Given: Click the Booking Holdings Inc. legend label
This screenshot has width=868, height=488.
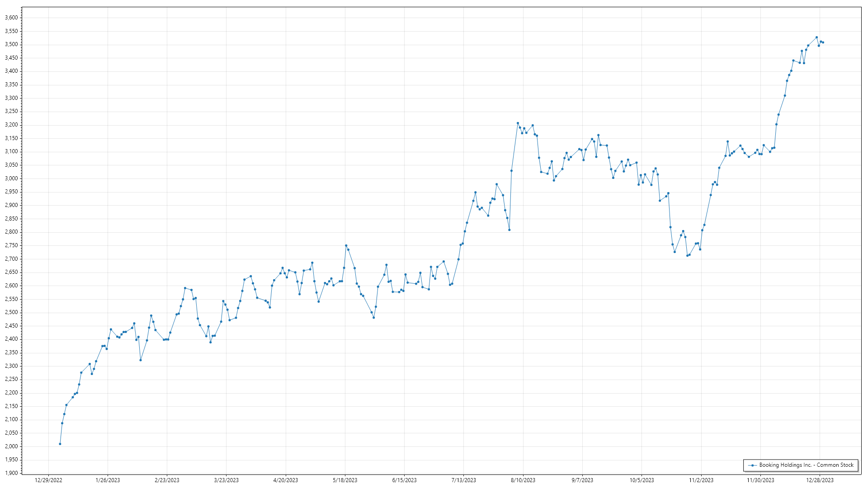Looking at the screenshot, I should 806,465.
